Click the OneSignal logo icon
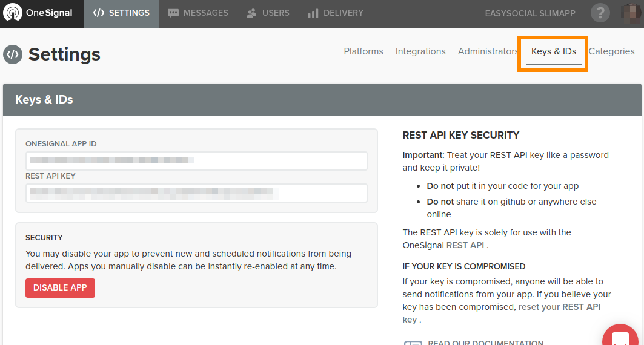 coord(13,13)
